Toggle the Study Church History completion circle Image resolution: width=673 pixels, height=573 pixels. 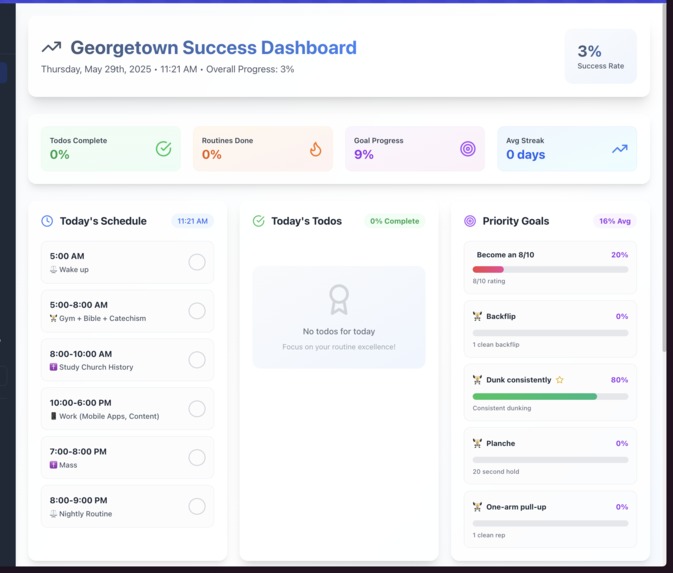tap(197, 360)
